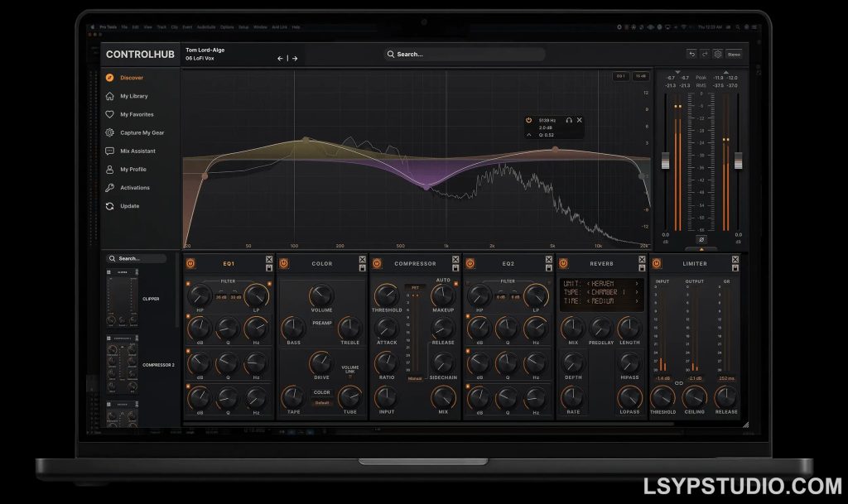This screenshot has height=504, width=848.
Task: Toggle the REVERB module power button
Action: pos(561,263)
